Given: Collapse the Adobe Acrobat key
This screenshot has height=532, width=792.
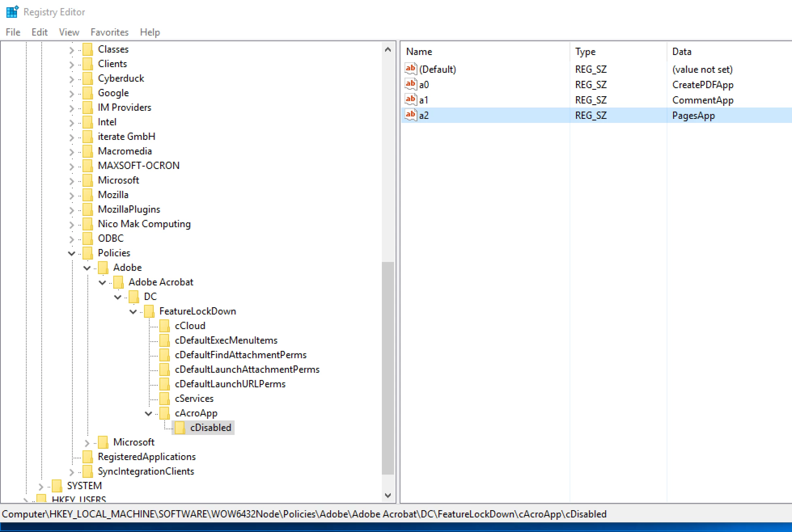Looking at the screenshot, I should pyautogui.click(x=102, y=283).
